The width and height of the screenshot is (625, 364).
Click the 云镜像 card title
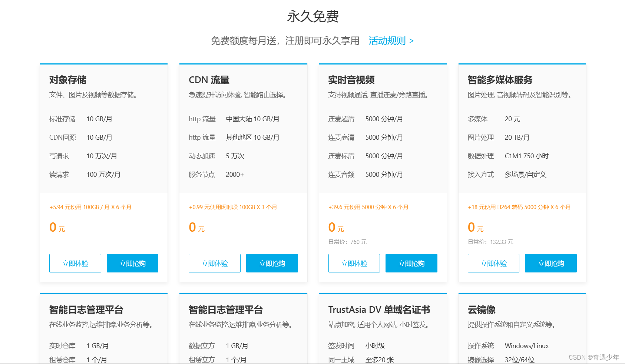tap(482, 310)
